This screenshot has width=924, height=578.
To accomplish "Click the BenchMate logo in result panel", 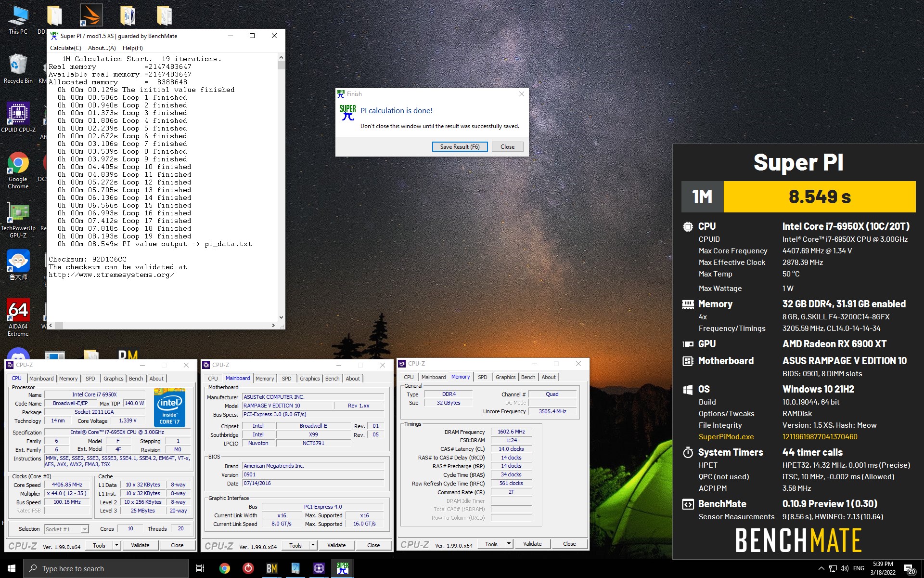I will pos(798,540).
